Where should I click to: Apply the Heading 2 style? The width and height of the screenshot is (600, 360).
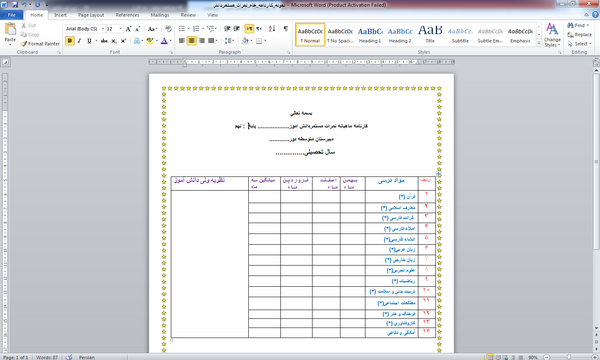tap(400, 34)
